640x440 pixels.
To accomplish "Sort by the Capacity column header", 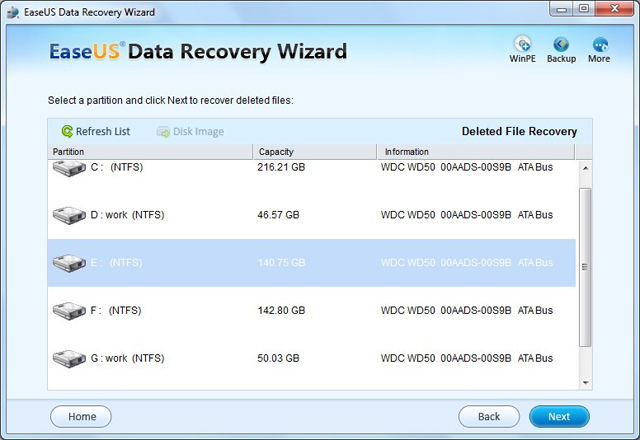I will (315, 152).
